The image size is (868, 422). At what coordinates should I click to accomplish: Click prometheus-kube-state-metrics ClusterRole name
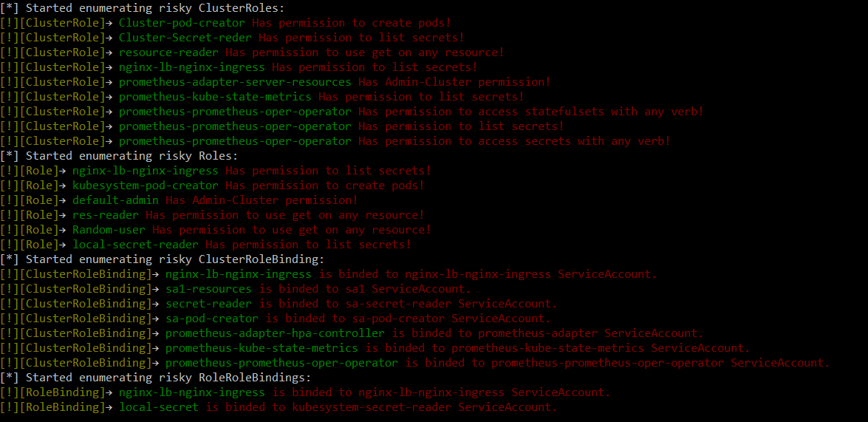216,97
